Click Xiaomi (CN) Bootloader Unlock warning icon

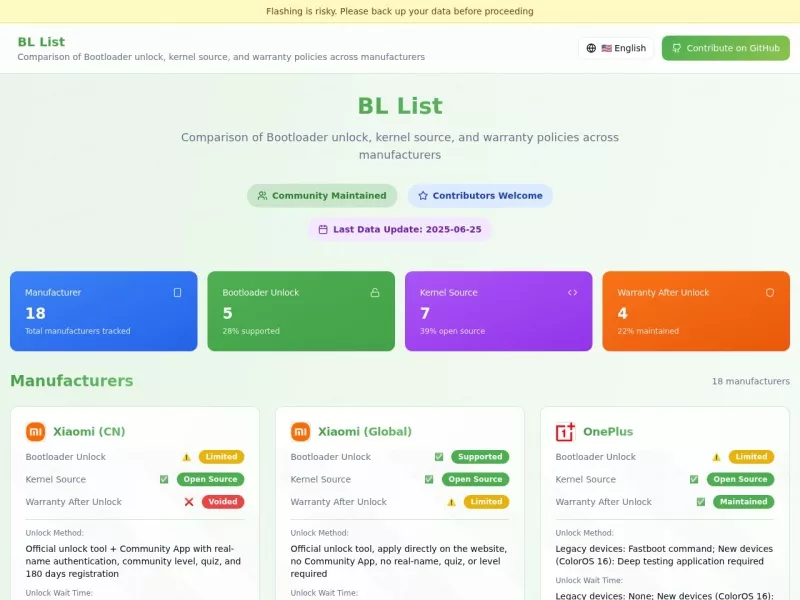coord(187,457)
